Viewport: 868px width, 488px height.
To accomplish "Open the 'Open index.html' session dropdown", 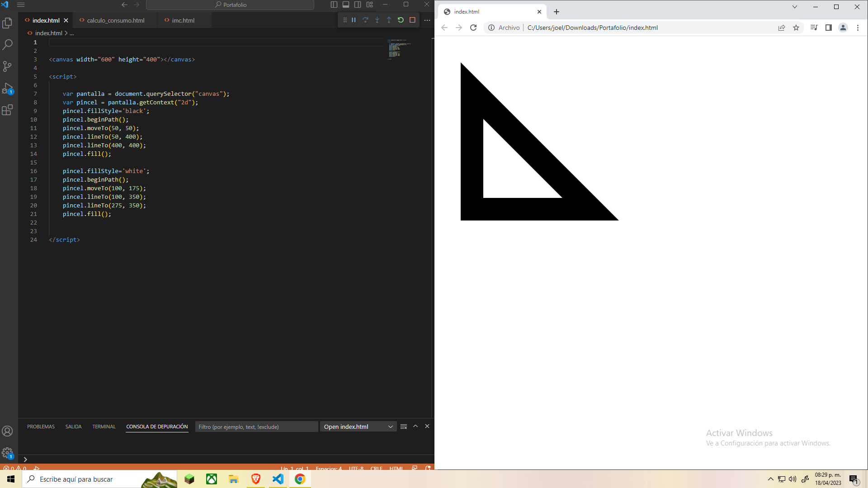I will 358,427.
